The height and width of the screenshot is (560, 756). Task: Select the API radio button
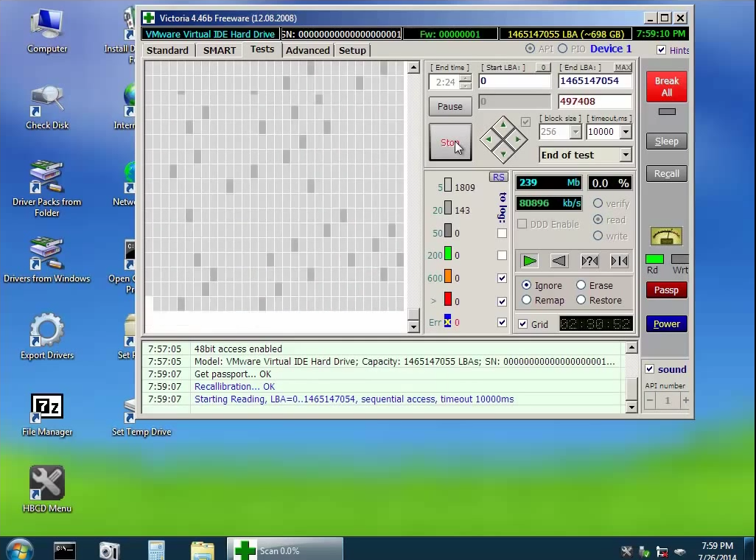[x=530, y=49]
